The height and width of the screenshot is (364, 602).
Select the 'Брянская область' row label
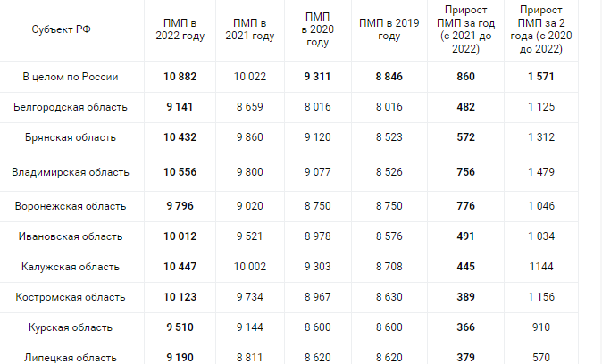(x=71, y=137)
